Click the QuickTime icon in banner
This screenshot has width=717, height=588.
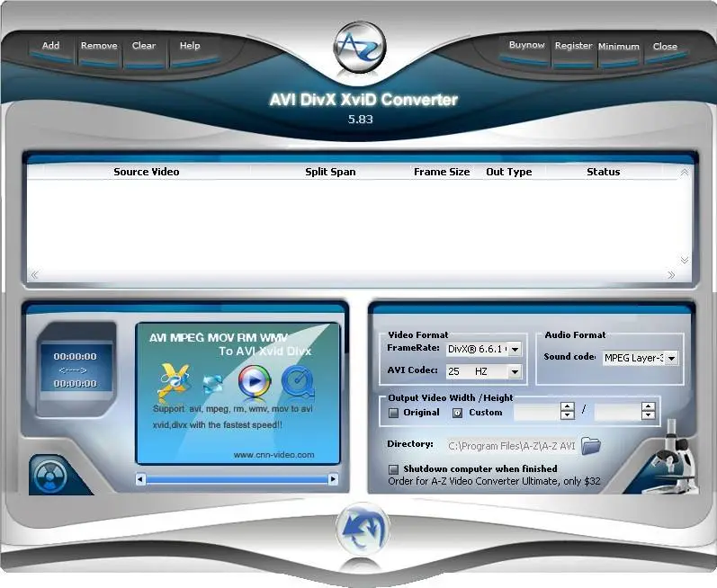click(x=298, y=380)
